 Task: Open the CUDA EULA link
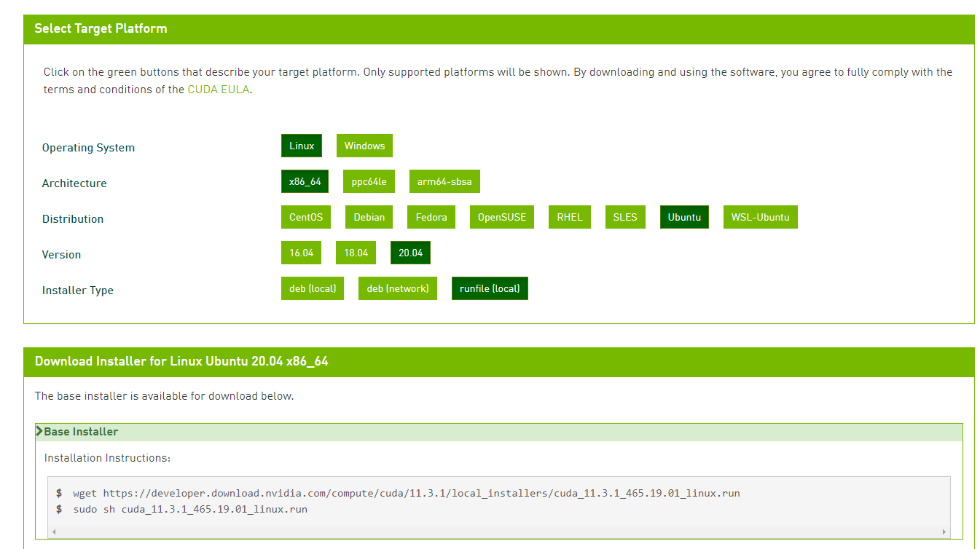[x=219, y=90]
